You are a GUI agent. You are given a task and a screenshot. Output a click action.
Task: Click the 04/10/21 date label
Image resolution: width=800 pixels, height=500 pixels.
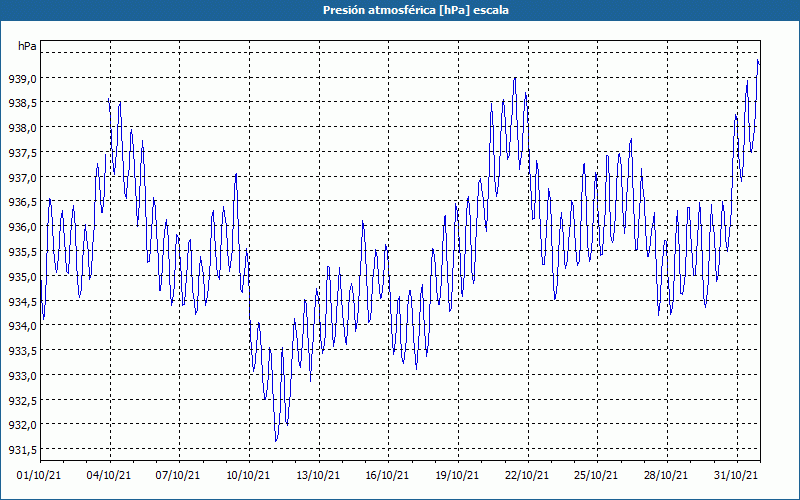pos(109,475)
